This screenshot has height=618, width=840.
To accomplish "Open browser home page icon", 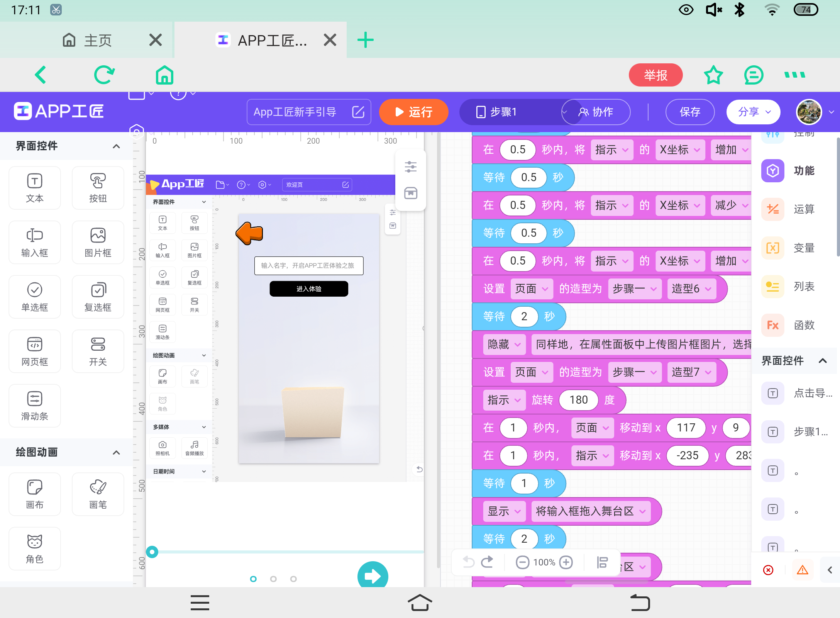I will (164, 75).
